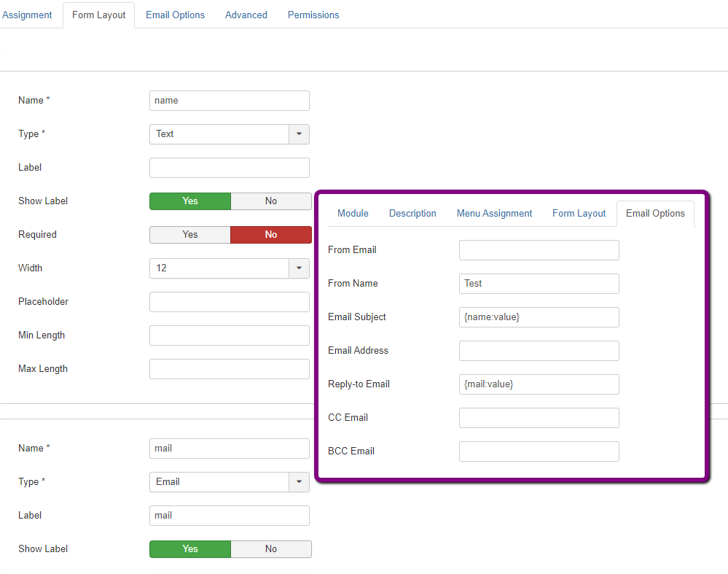Expand the Width dropdown set to 12
Screen dimensions: 728x574
tap(229, 268)
